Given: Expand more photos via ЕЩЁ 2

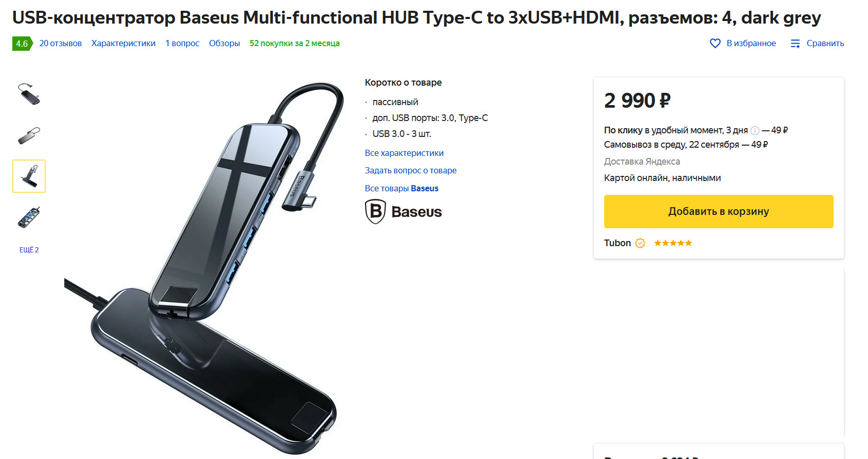Looking at the screenshot, I should pos(29,250).
